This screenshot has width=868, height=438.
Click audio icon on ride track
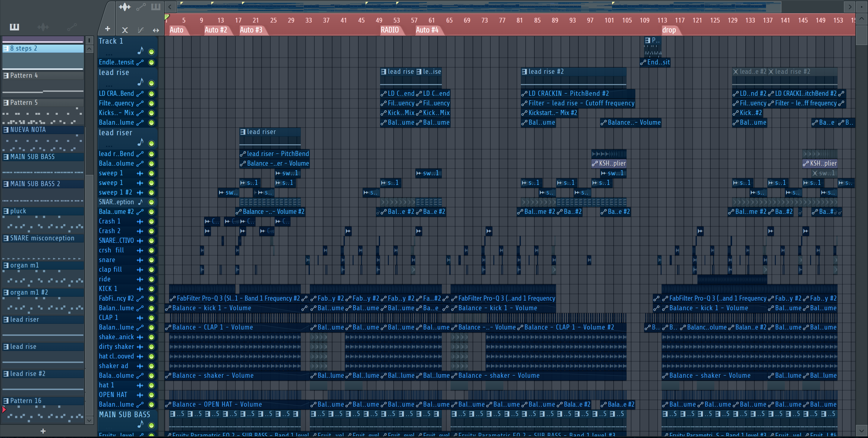140,279
